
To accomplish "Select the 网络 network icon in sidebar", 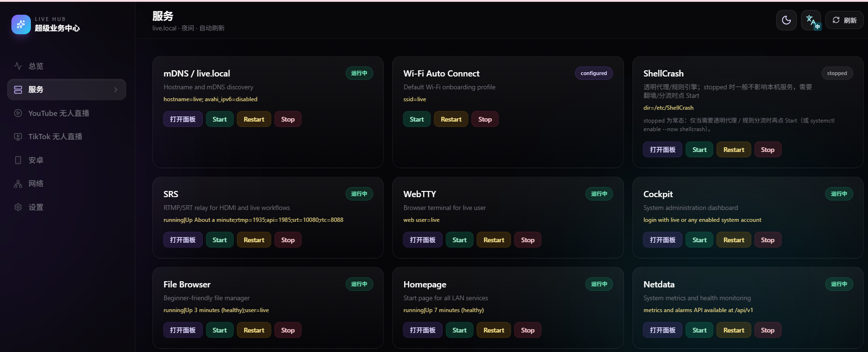I will pos(18,183).
